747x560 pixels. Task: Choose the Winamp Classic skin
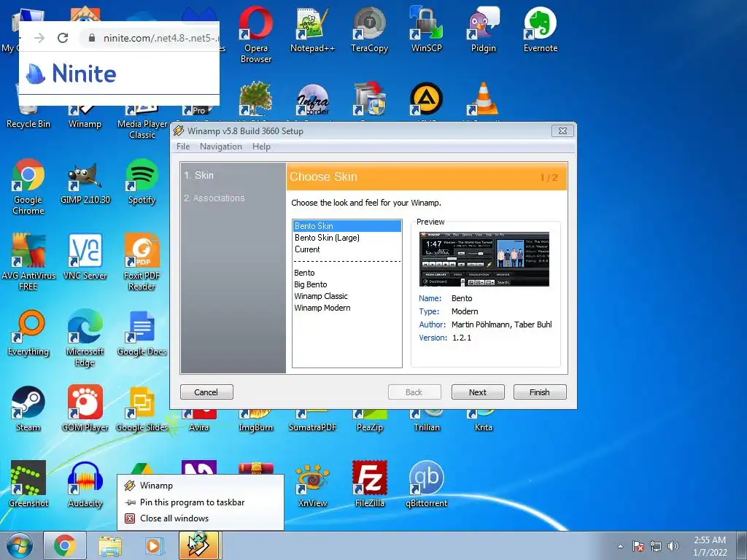click(x=347, y=296)
